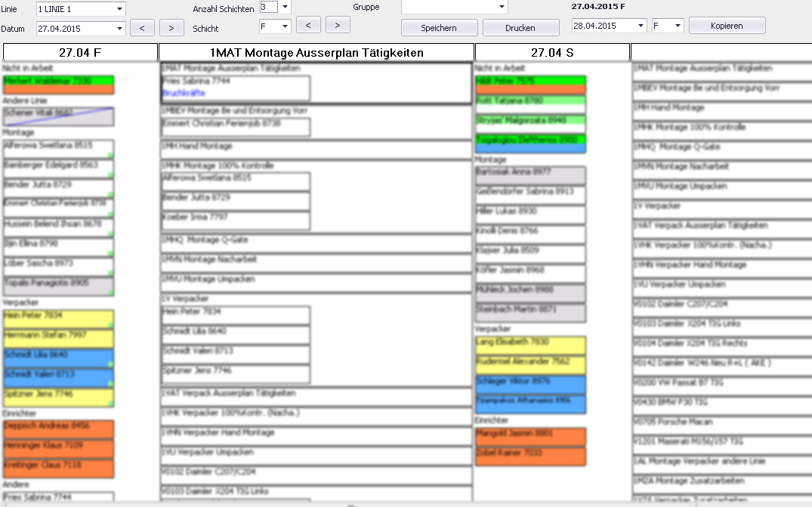
Task: Go to next date with the Datum forward arrow
Action: [x=171, y=28]
